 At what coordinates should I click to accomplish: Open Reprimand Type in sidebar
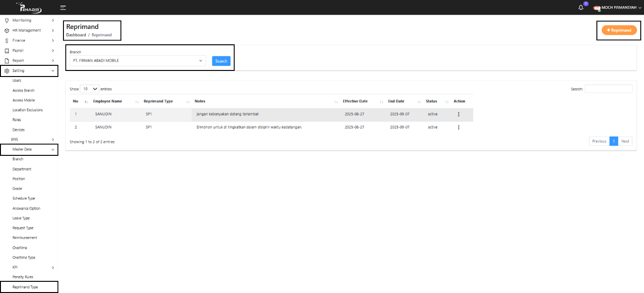(25, 287)
